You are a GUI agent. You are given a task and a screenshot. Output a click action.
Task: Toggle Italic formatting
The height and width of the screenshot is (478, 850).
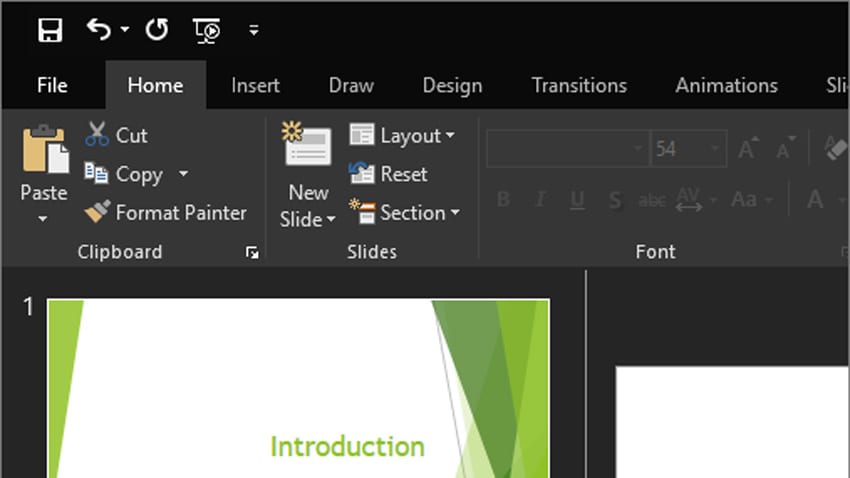click(540, 199)
